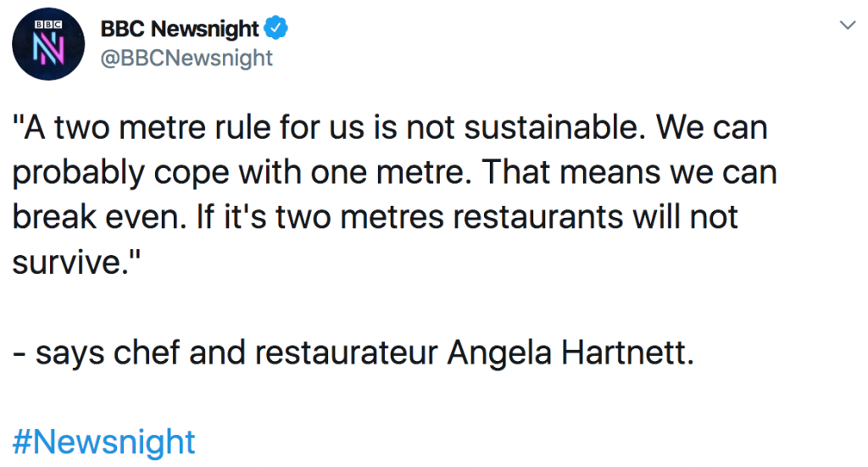Select the BBC Newsnight display name

click(180, 28)
